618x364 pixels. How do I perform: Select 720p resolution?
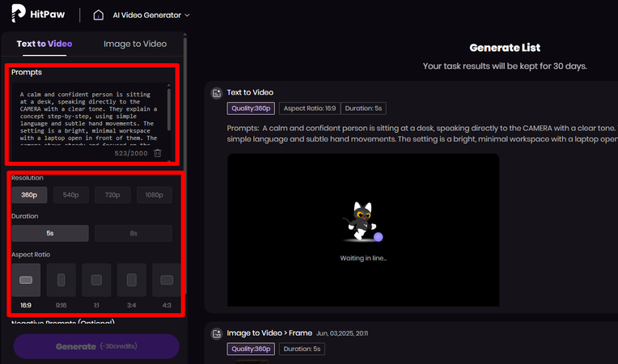point(112,195)
